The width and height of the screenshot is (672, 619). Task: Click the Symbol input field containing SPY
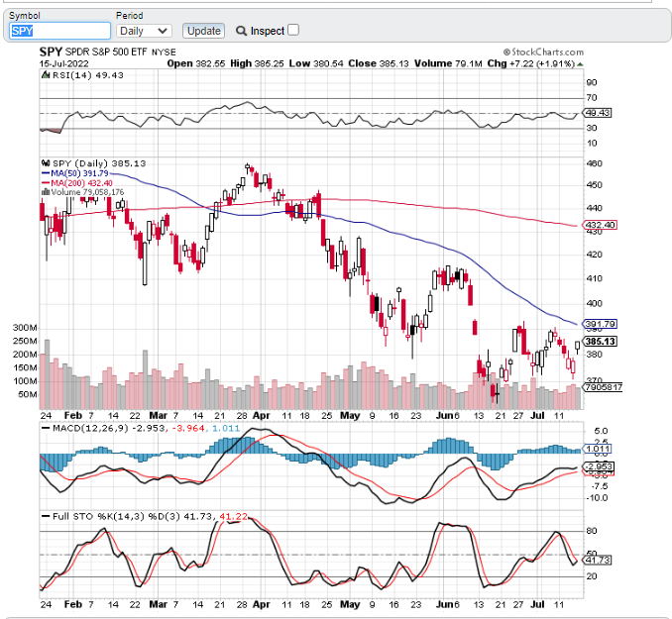pyautogui.click(x=59, y=31)
